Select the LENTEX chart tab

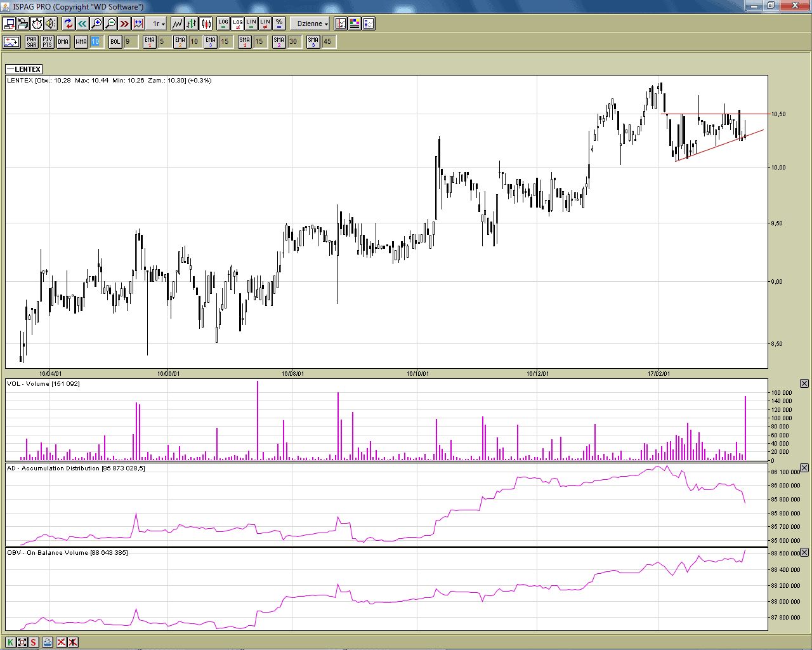(24, 69)
